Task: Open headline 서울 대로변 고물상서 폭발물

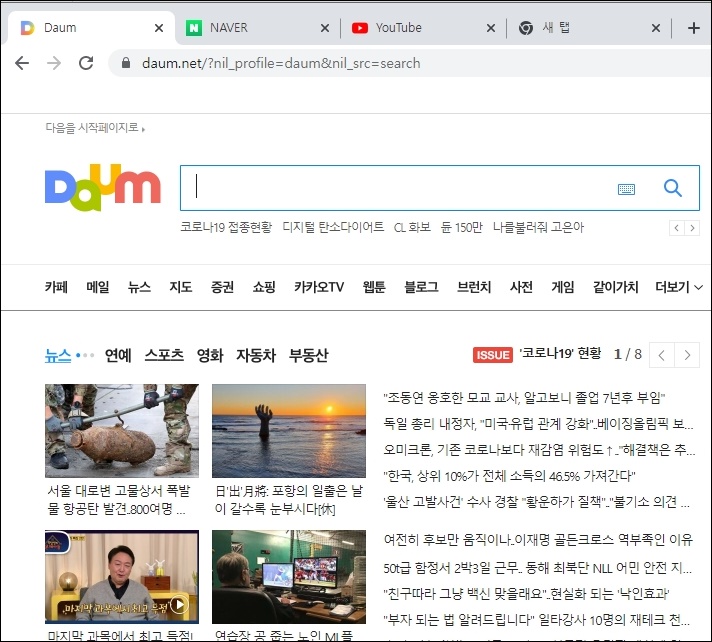Action: pyautogui.click(x=119, y=500)
